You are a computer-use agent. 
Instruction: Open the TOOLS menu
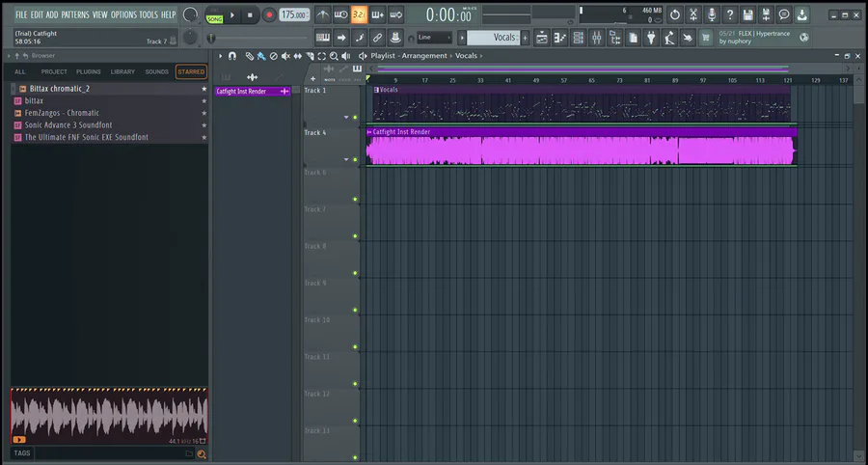149,14
